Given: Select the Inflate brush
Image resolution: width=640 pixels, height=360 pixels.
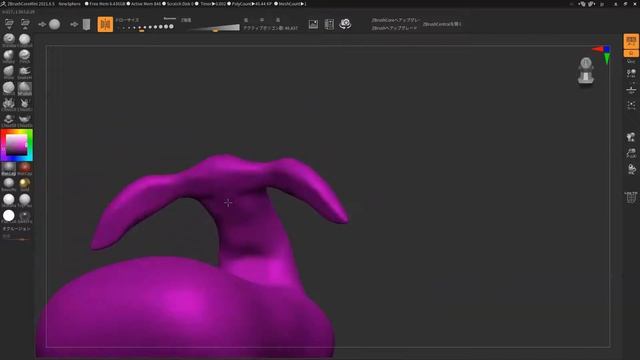Looking at the screenshot, I should (x=9, y=56).
